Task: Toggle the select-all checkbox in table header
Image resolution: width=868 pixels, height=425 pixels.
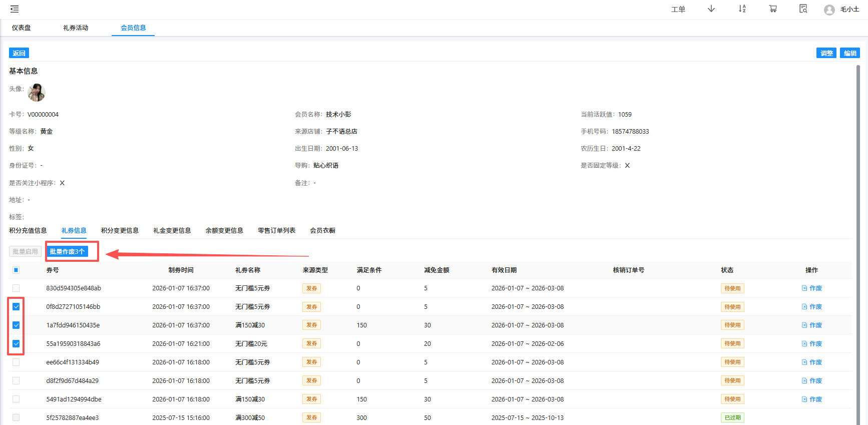Action: tap(16, 270)
